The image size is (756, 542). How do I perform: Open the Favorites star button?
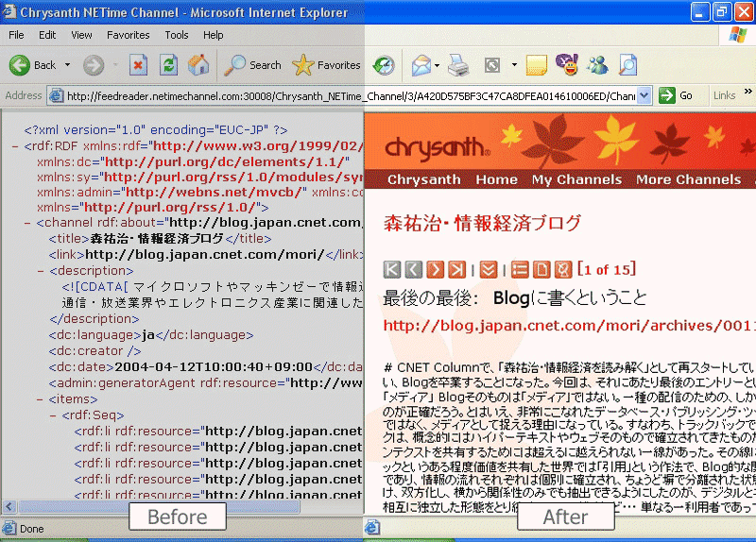(326, 65)
